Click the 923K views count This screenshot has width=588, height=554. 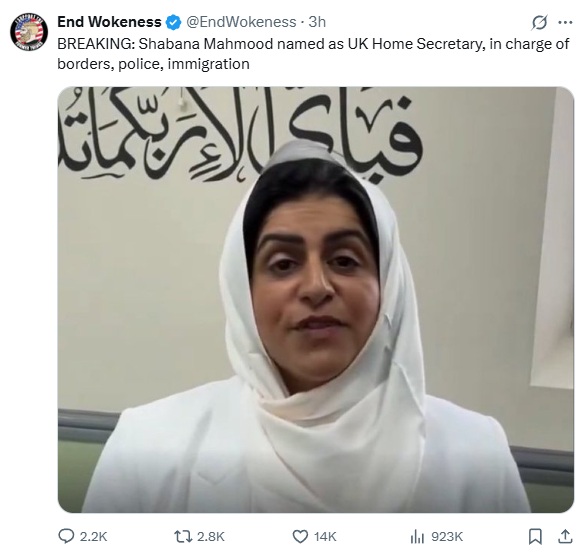click(x=447, y=537)
